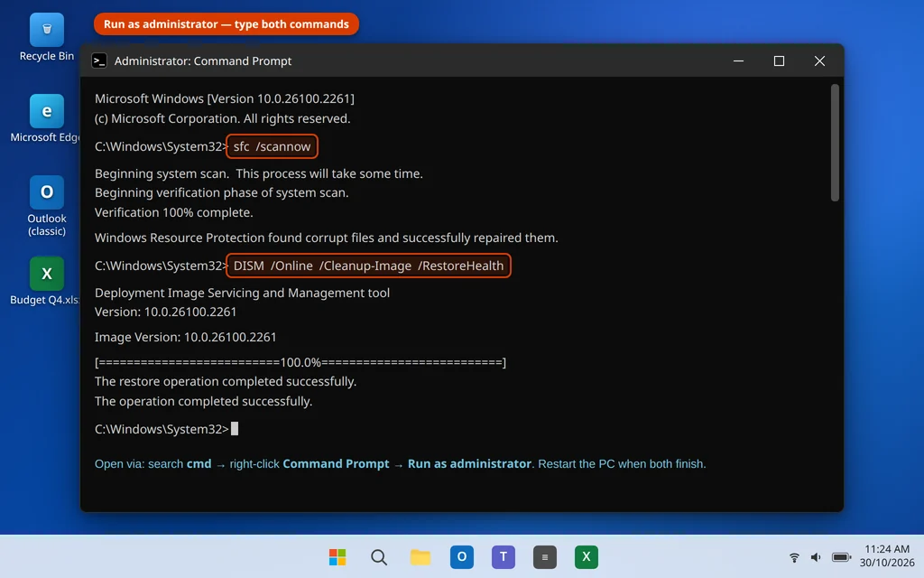
Task: Click the 100.0% progress bar output
Action: 300,362
